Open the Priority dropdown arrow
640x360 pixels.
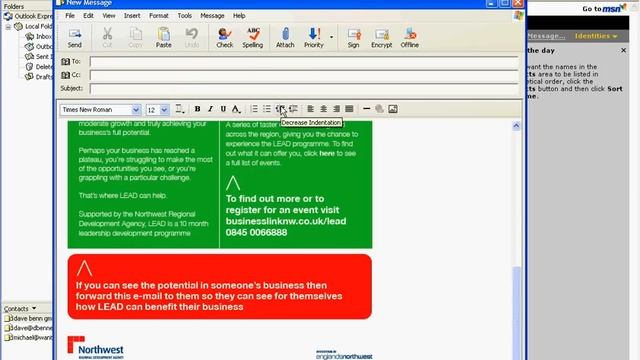331,38
